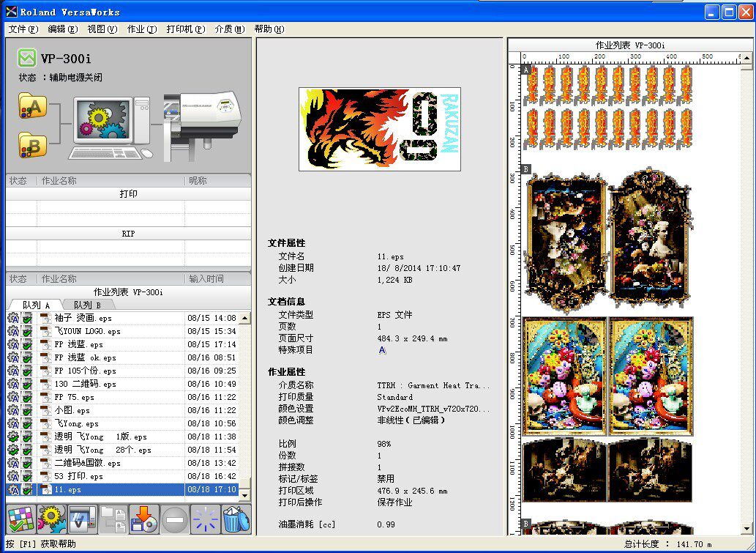Click the 昵称 column header
756x553 pixels.
(x=218, y=180)
